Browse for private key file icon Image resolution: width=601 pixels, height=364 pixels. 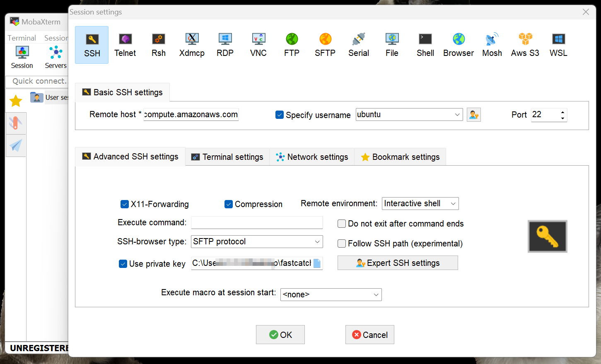[317, 263]
